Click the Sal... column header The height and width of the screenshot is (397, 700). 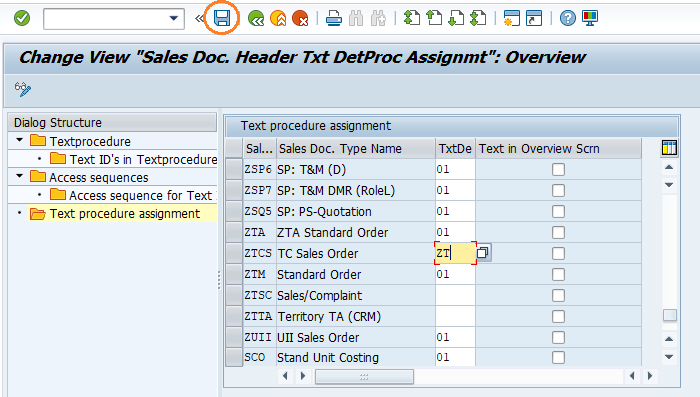[259, 149]
